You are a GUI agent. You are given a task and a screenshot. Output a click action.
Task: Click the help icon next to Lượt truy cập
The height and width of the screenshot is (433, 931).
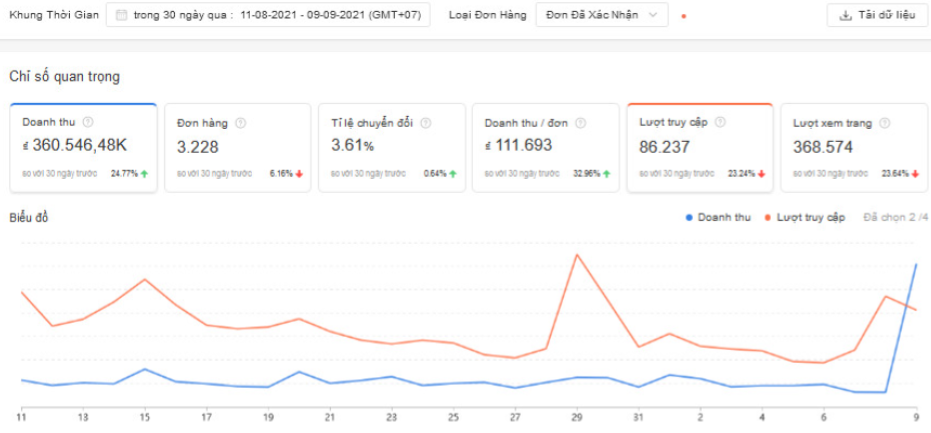pos(720,122)
